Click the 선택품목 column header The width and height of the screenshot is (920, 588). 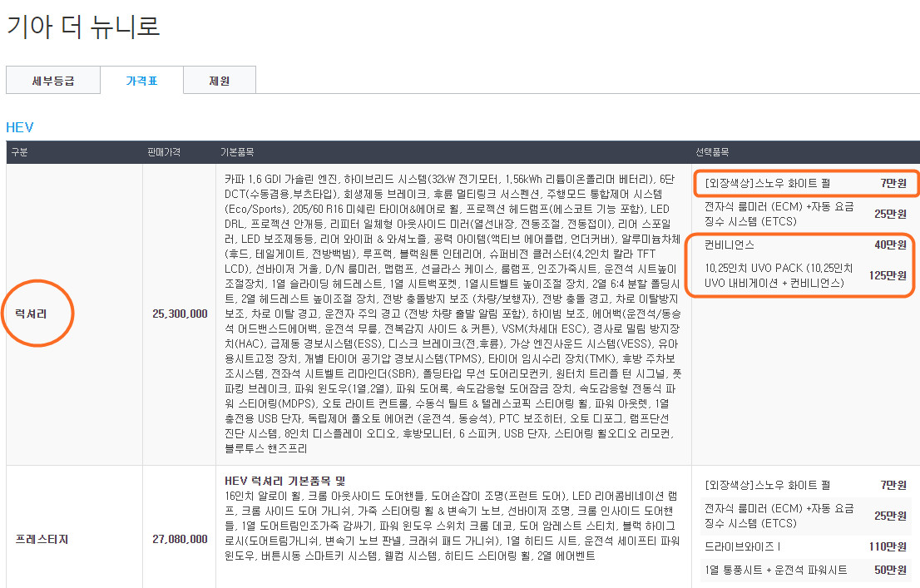(x=712, y=152)
